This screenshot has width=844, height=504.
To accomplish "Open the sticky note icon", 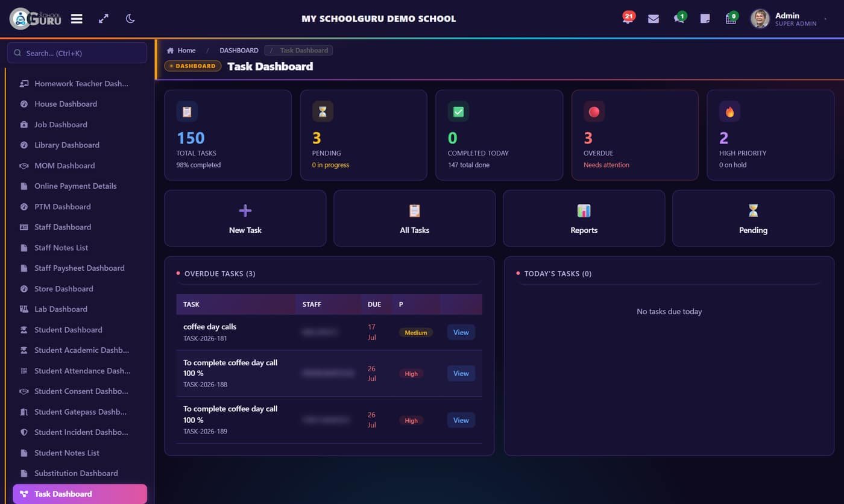I will [x=705, y=19].
